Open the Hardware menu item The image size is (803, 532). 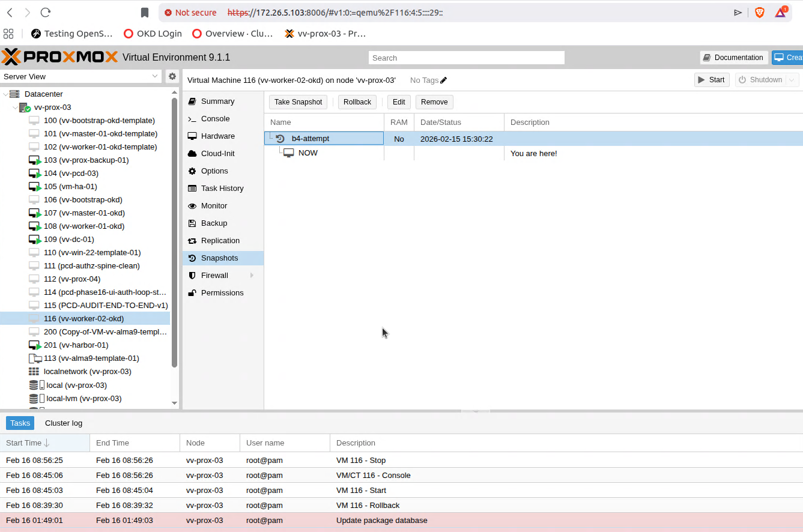pos(217,136)
